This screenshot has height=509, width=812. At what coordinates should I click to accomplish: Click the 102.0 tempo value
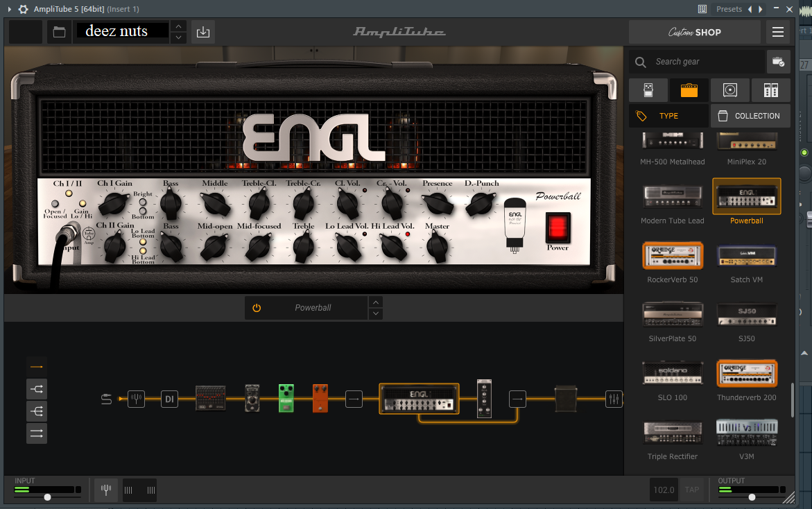[x=664, y=490]
